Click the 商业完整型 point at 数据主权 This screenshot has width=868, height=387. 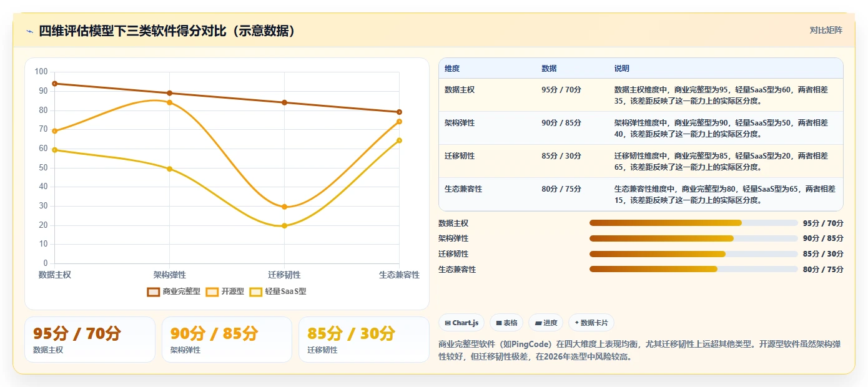(55, 84)
